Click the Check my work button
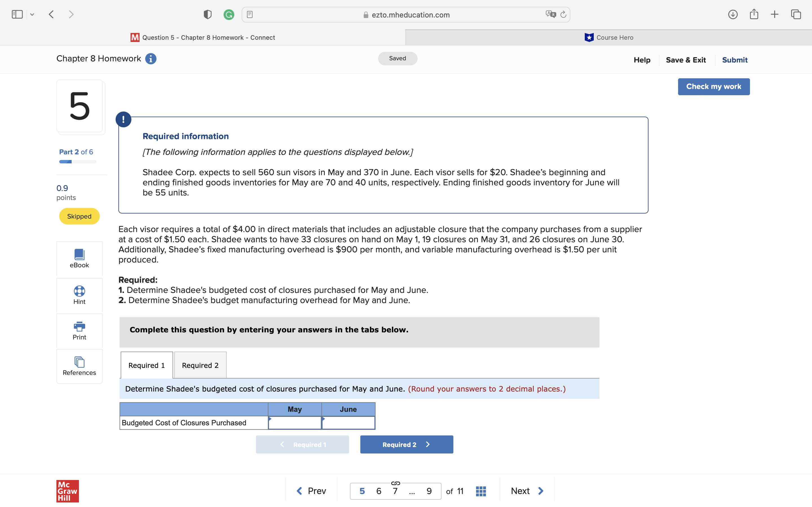 714,86
